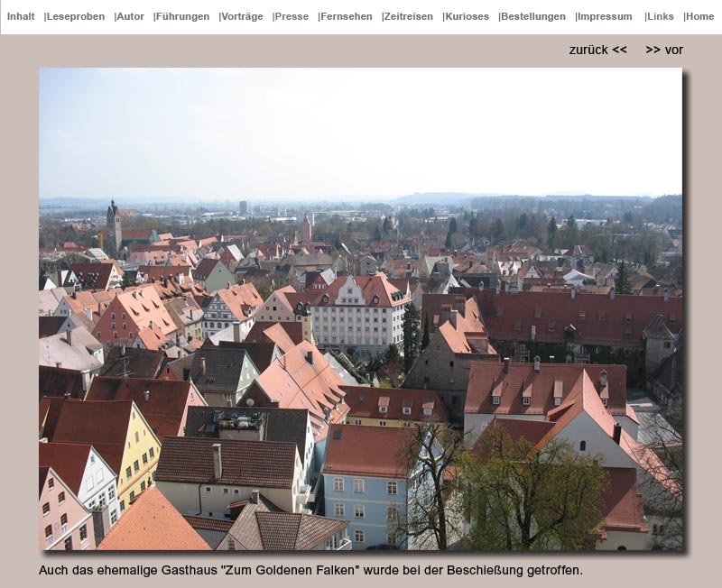The width and height of the screenshot is (722, 588).
Task: Click the caption about Gasthaus Zum Goldenen Falken
Action: [310, 570]
